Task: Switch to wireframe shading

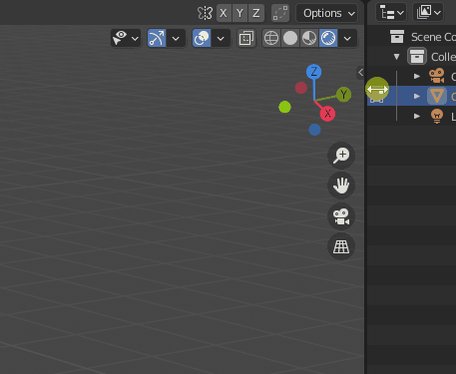Action: (x=271, y=38)
